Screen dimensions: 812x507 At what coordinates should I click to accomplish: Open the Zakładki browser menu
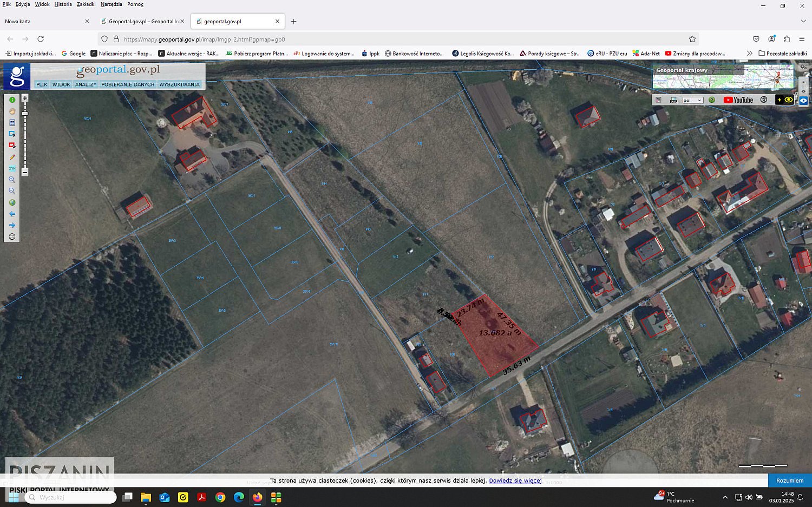86,4
